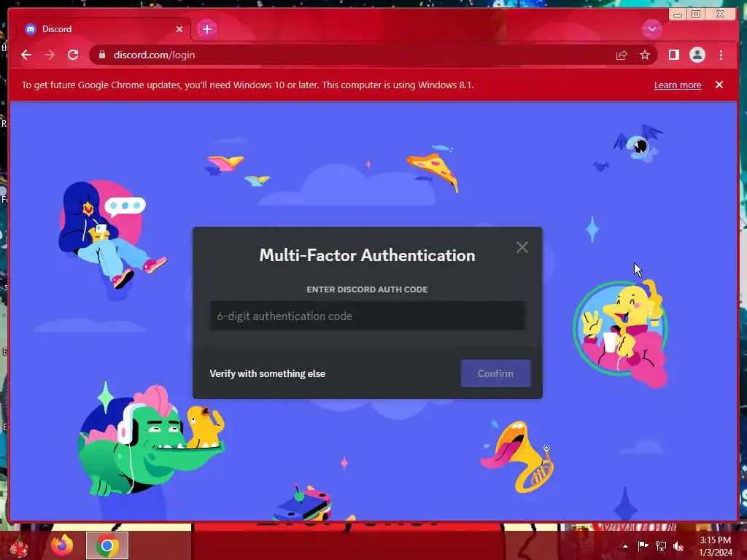Dismiss the Chrome update notification bar
Screen dimensions: 747x560
719,85
